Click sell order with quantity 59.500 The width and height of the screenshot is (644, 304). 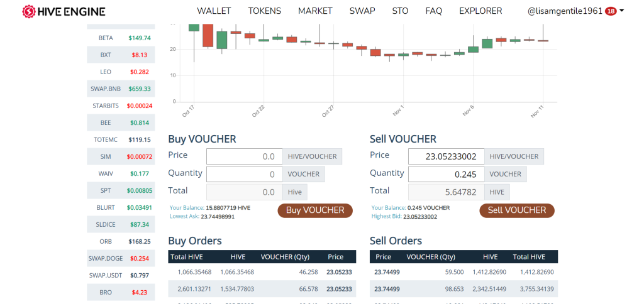pyautogui.click(x=464, y=271)
